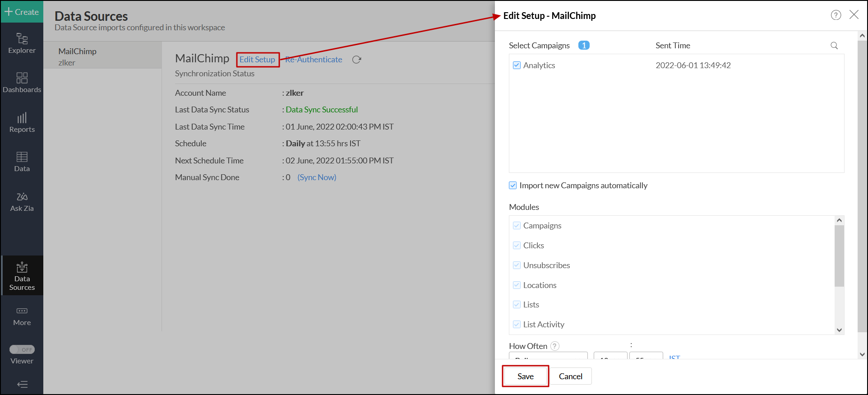
Task: Launch Ask Zia assistant
Action: click(22, 201)
